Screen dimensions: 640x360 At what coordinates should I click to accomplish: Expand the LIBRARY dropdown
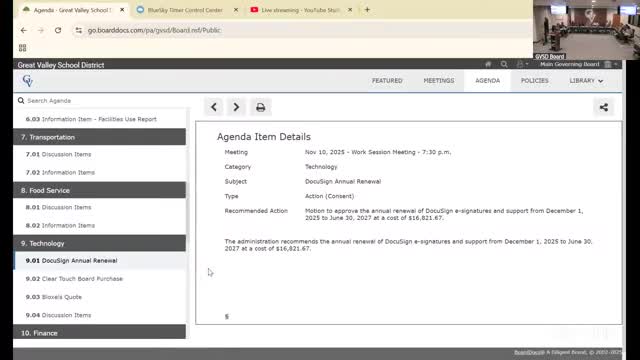[x=586, y=81]
